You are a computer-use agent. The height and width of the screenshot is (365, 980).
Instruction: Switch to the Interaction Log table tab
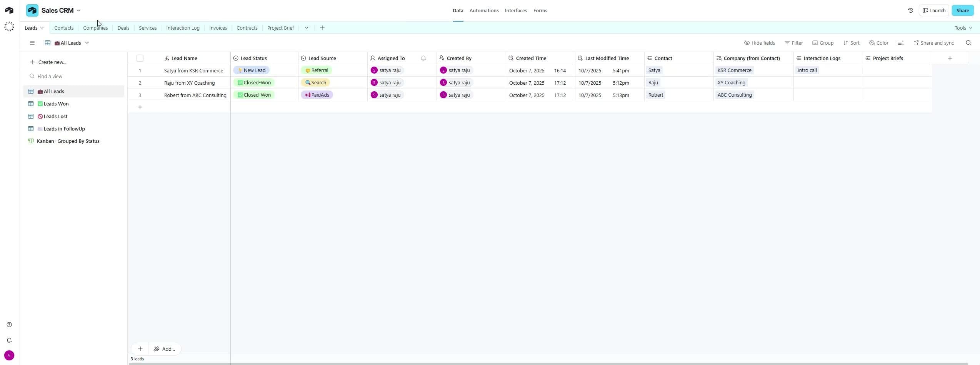pyautogui.click(x=183, y=28)
